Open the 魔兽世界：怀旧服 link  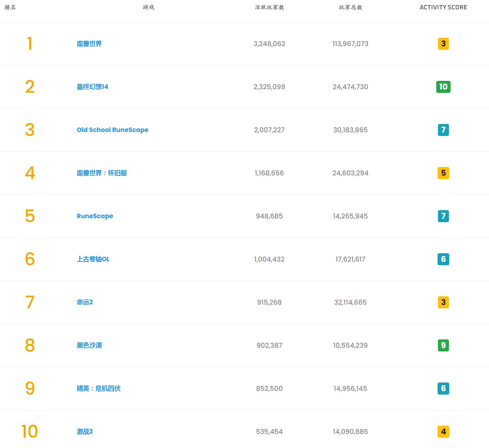[x=101, y=173]
